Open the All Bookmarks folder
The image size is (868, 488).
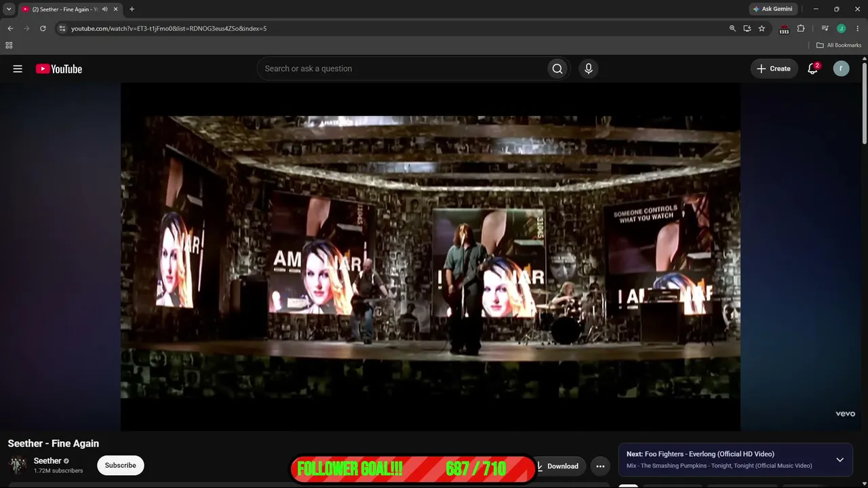tap(839, 45)
